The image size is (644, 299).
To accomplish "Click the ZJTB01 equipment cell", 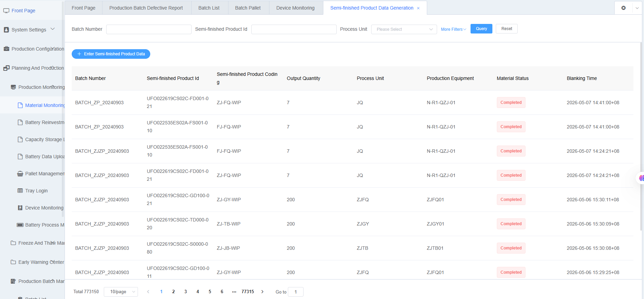I will tap(435, 248).
